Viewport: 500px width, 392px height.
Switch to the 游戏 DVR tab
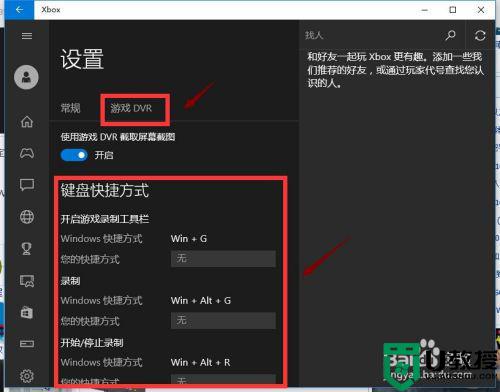click(131, 108)
